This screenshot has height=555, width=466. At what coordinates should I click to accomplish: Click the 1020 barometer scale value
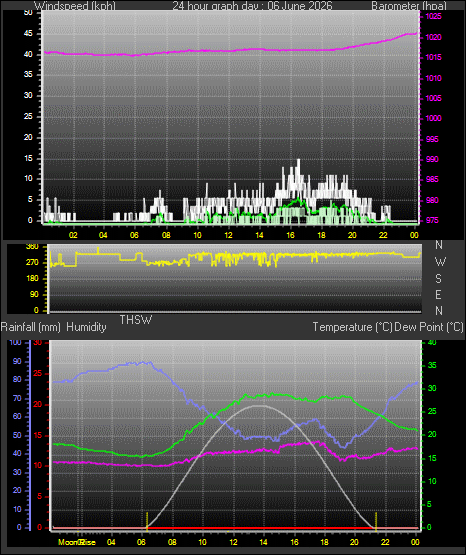(433, 37)
